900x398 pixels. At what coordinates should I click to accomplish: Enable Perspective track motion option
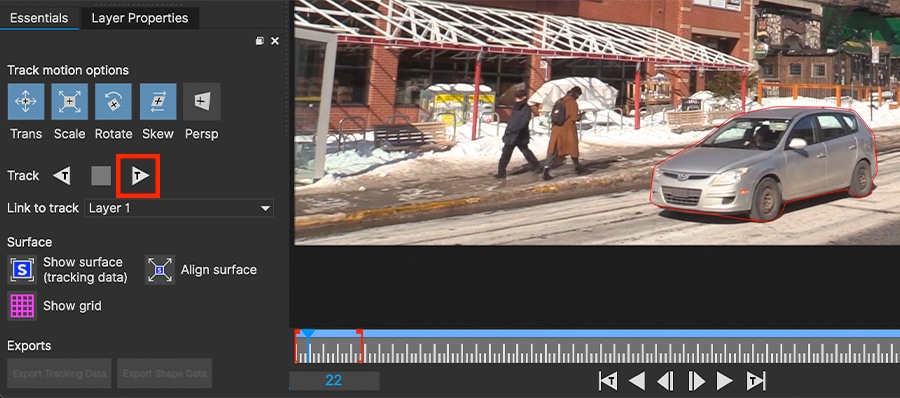coord(201,102)
